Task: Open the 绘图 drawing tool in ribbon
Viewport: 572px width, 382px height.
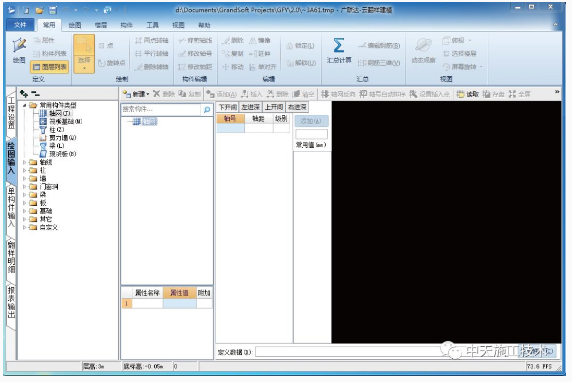Action: (x=19, y=50)
